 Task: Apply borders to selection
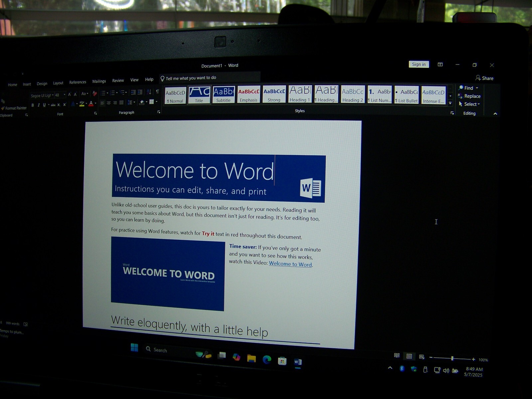click(152, 102)
